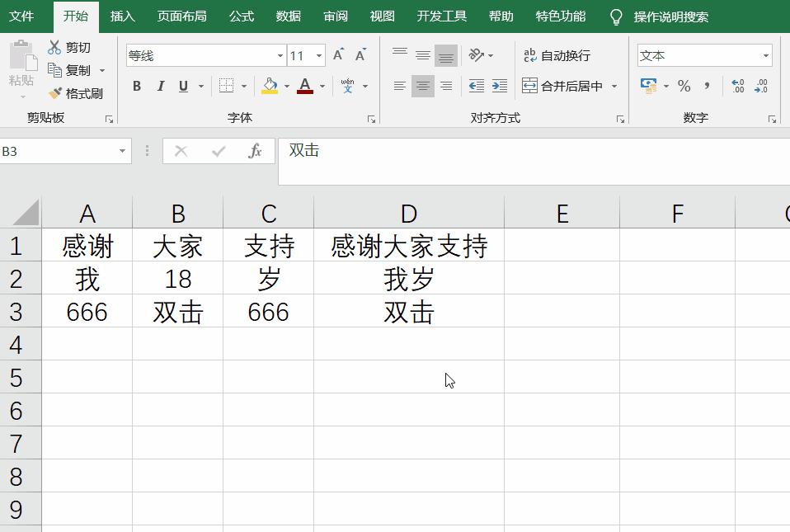
Task: Switch to the 插入 ribbon tab
Action: 122,15
